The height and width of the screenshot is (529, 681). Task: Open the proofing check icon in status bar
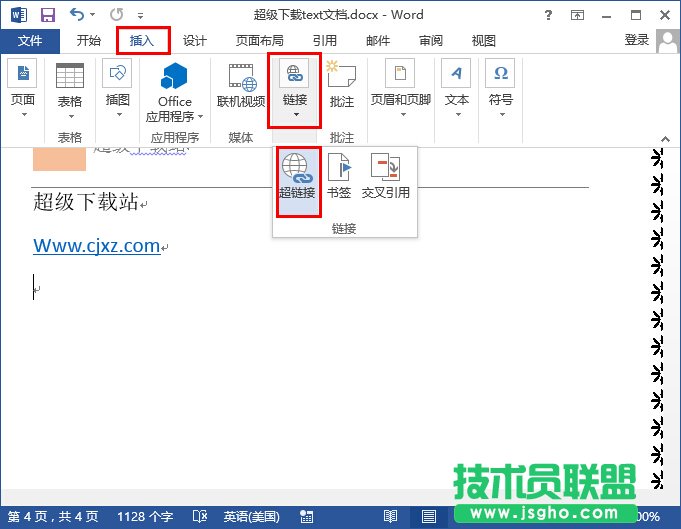tap(200, 517)
